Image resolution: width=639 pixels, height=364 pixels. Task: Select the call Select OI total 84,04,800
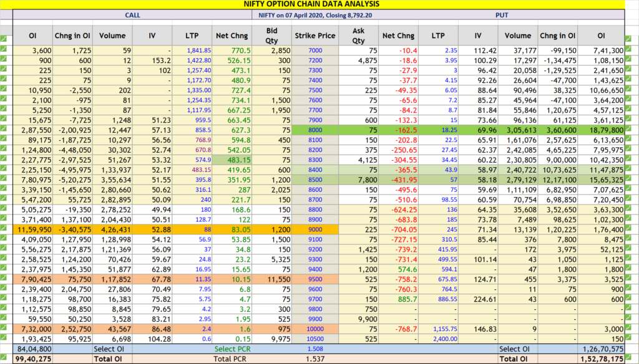coord(35,349)
